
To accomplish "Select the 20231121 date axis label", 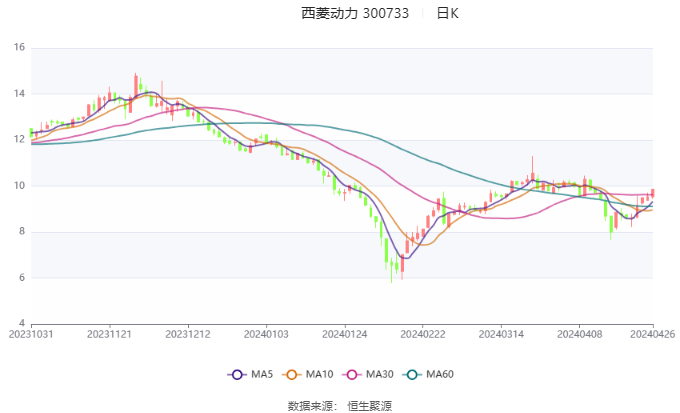I will 109,334.
